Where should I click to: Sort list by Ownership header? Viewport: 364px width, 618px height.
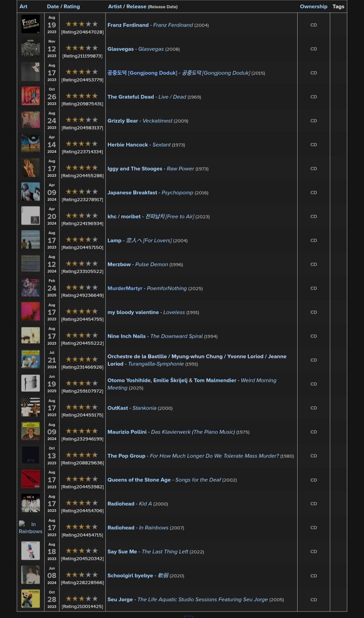point(314,6)
